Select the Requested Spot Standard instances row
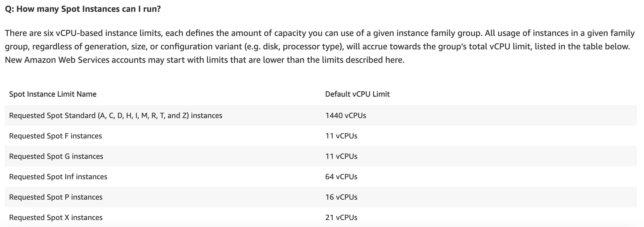The width and height of the screenshot is (644, 227). pyautogui.click(x=321, y=115)
